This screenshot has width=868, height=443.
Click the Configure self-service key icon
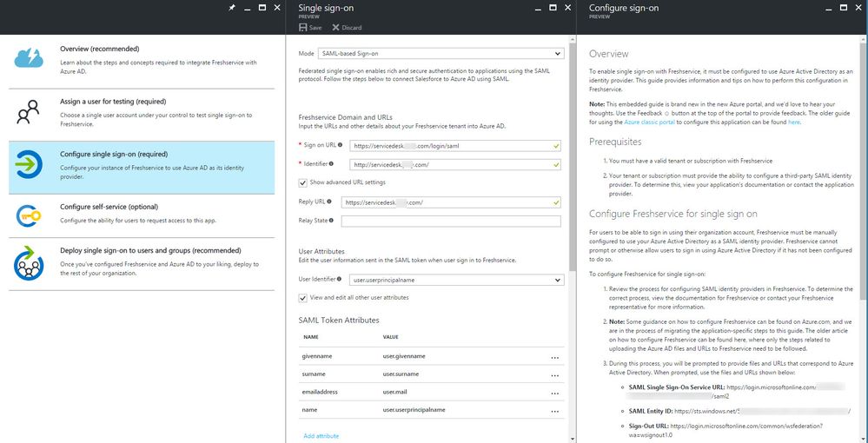pyautogui.click(x=28, y=216)
